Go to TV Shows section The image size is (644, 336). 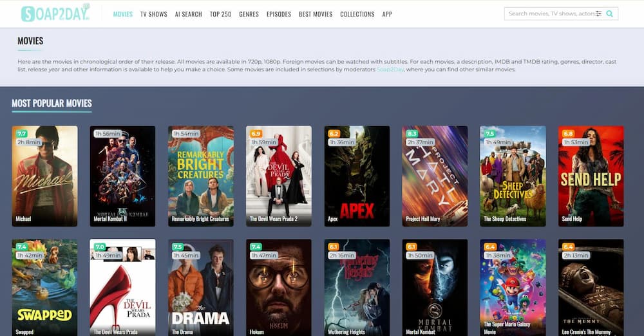(x=154, y=14)
